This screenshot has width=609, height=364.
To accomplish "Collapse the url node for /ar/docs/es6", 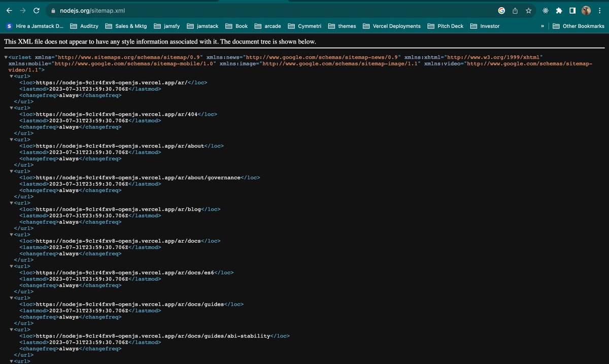I will (12, 266).
